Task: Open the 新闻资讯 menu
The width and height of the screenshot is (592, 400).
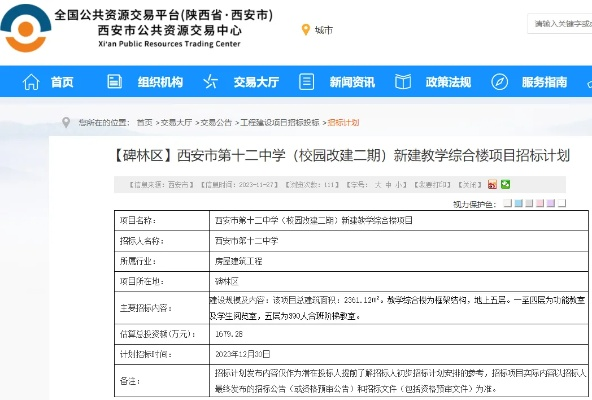Action: tap(352, 82)
